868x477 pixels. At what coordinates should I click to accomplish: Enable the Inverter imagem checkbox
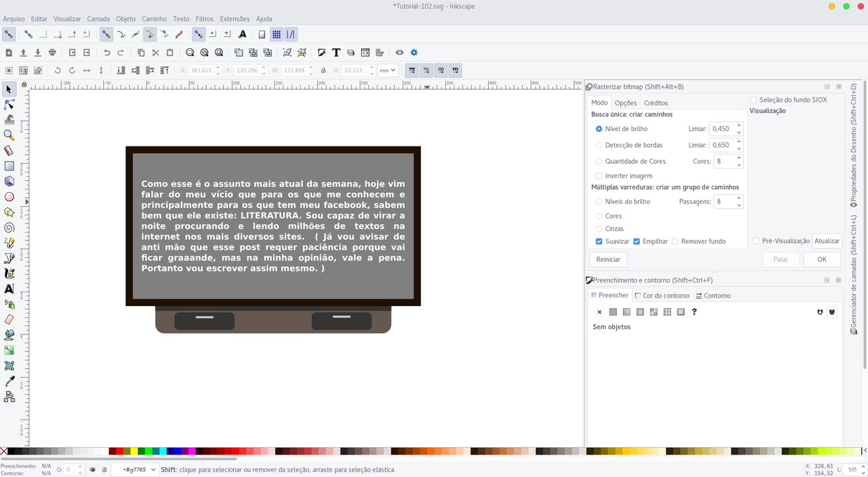click(599, 176)
